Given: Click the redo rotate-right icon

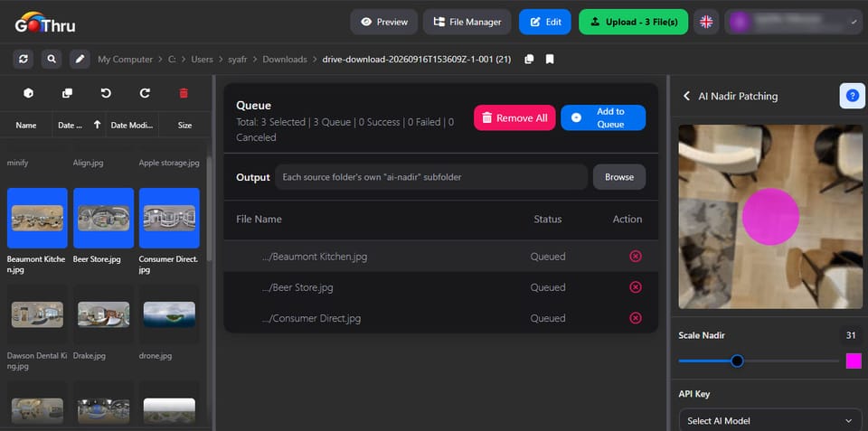Looking at the screenshot, I should [x=145, y=93].
